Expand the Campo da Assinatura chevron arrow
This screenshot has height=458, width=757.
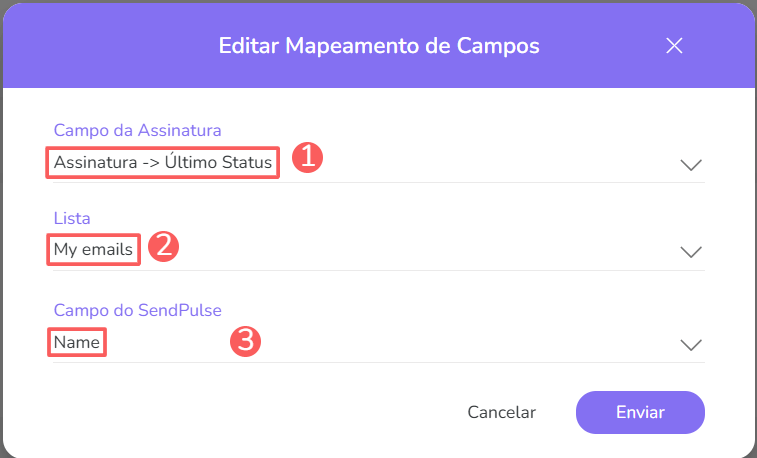(691, 164)
